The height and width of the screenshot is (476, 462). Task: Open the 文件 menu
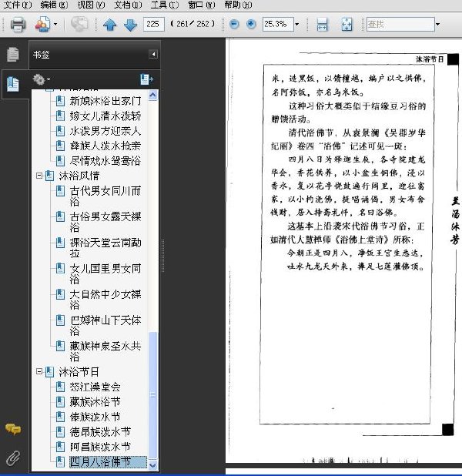(18, 5)
